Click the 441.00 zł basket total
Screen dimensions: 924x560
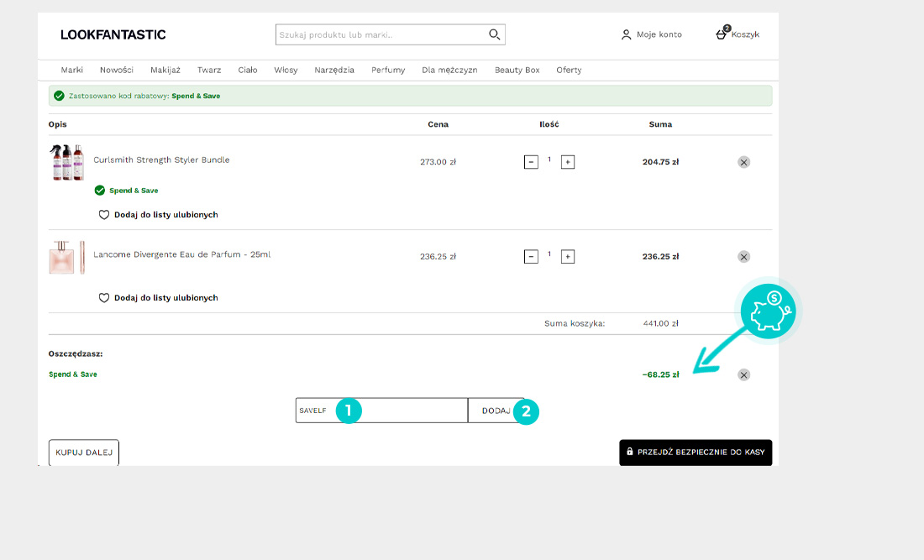click(660, 323)
